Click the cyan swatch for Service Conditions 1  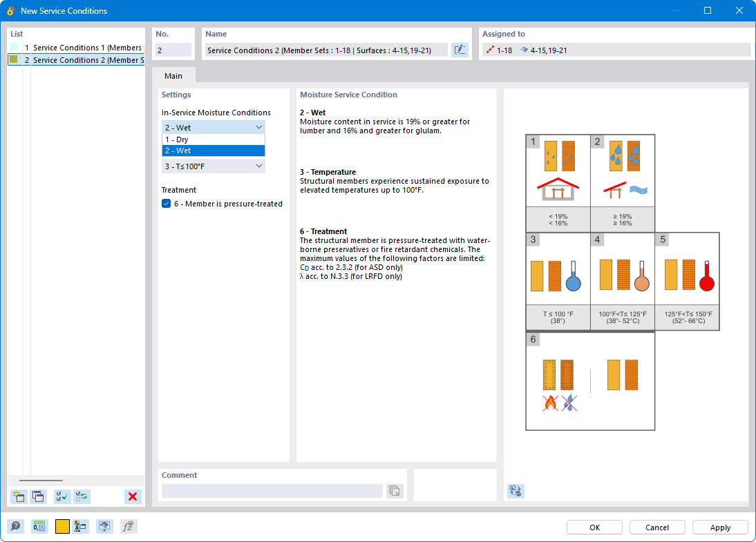tap(14, 47)
